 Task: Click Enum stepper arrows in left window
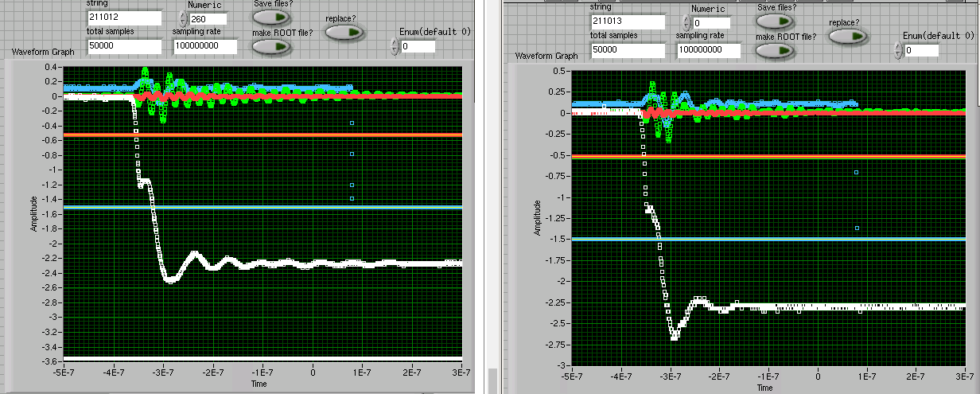(395, 46)
